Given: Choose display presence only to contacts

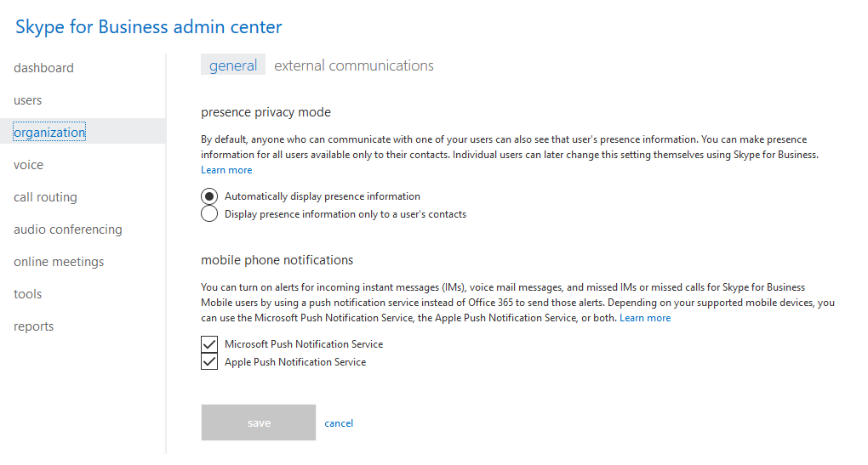Looking at the screenshot, I should point(209,213).
